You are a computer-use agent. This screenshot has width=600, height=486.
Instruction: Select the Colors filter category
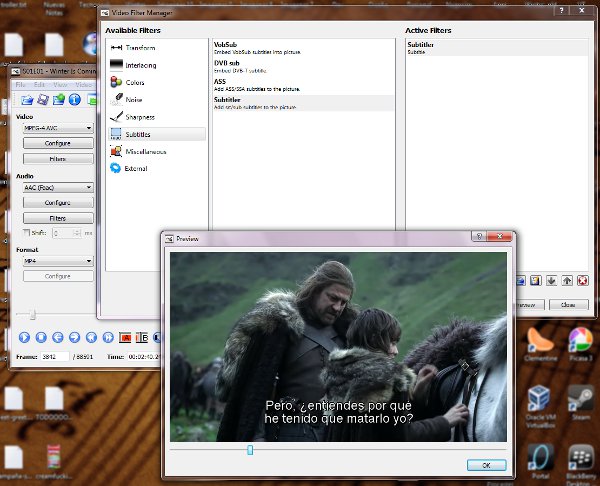(157, 82)
